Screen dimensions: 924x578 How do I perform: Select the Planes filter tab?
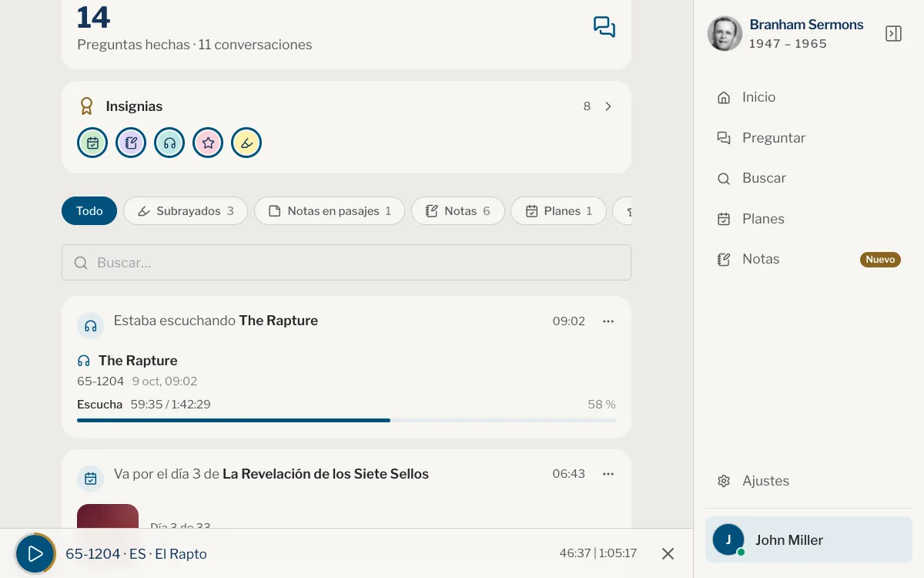558,211
